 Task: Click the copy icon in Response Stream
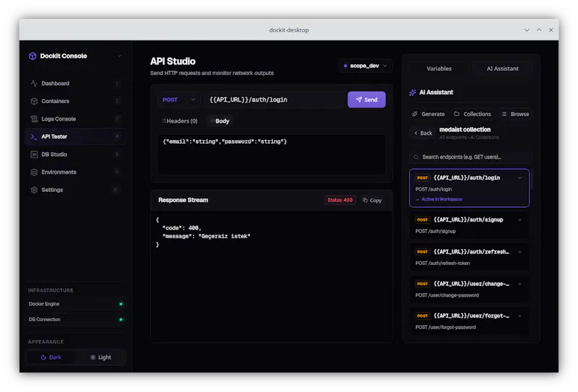(x=365, y=200)
